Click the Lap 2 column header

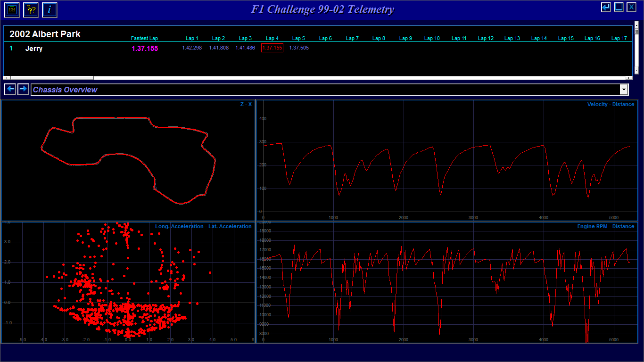218,39
